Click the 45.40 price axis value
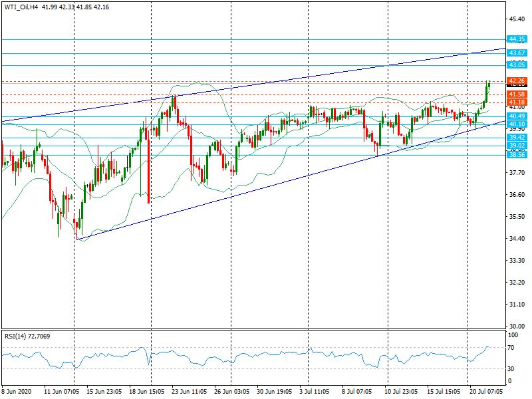Viewport: 532px width, 399px height. tap(516, 19)
